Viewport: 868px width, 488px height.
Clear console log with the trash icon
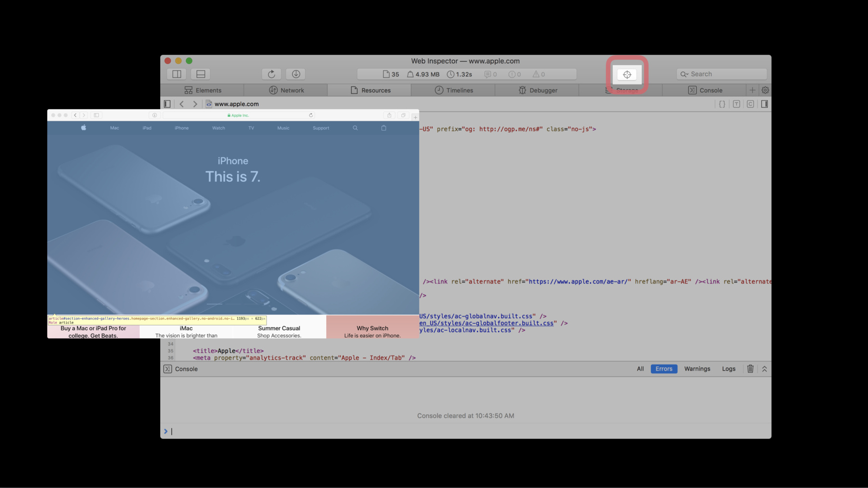coord(750,369)
